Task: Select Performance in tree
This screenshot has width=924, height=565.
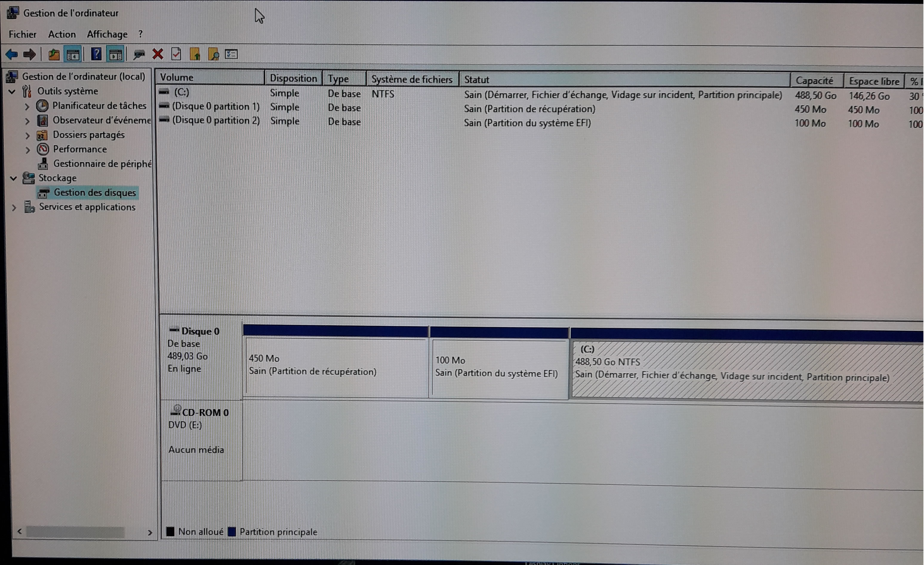Action: [x=80, y=149]
